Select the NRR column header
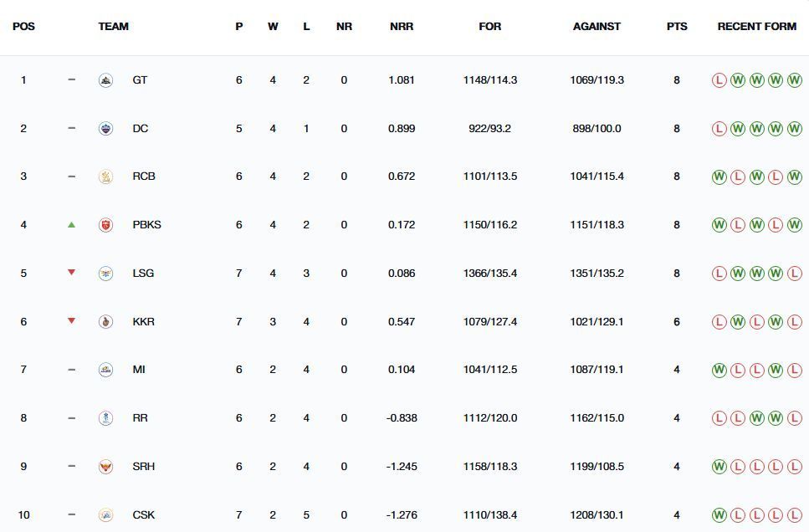This screenshot has height=532, width=809. coord(402,26)
